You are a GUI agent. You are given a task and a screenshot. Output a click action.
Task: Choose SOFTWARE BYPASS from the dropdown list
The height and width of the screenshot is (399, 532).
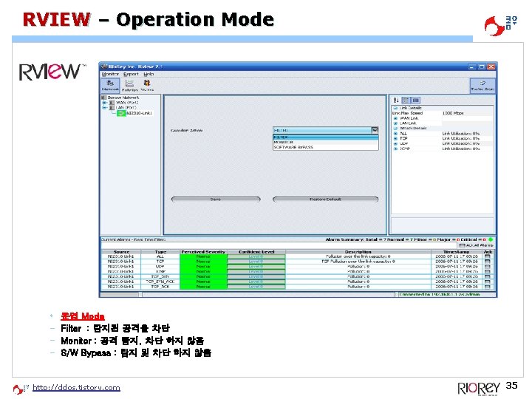click(x=325, y=147)
